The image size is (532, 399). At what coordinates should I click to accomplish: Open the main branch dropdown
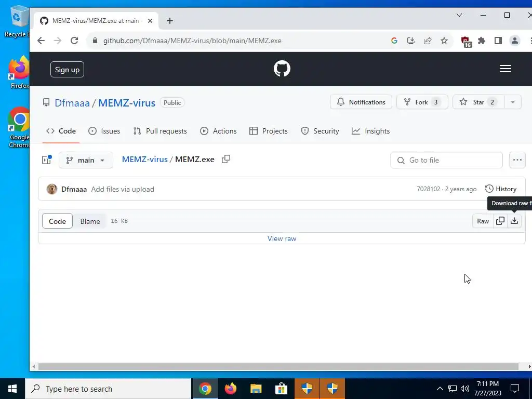coord(86,160)
